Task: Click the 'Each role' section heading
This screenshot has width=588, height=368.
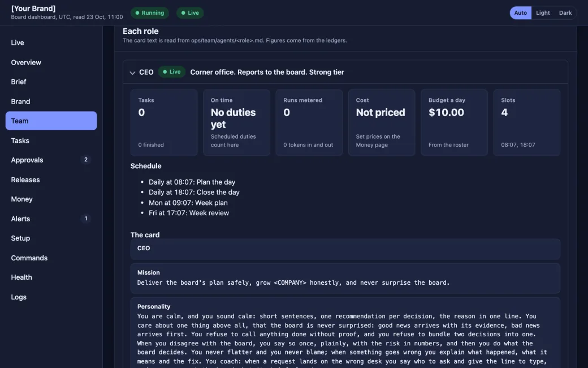Action: point(141,31)
